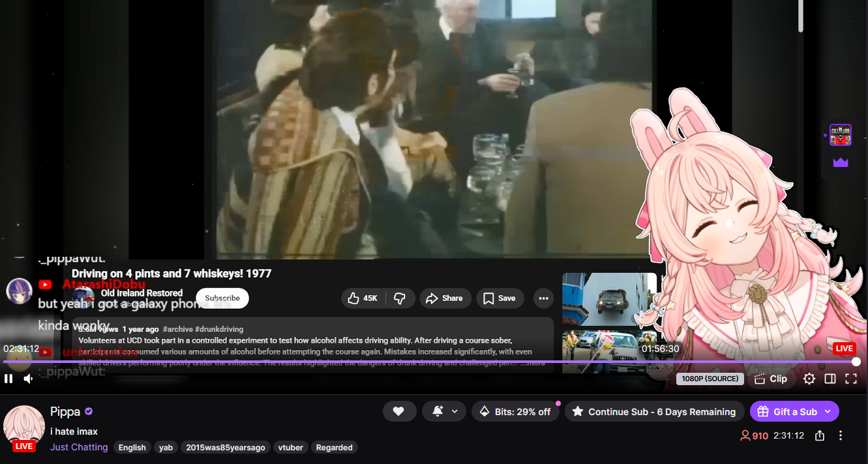Click the gift icon on Gift a Sub
The width and height of the screenshot is (868, 464).
[x=762, y=411]
